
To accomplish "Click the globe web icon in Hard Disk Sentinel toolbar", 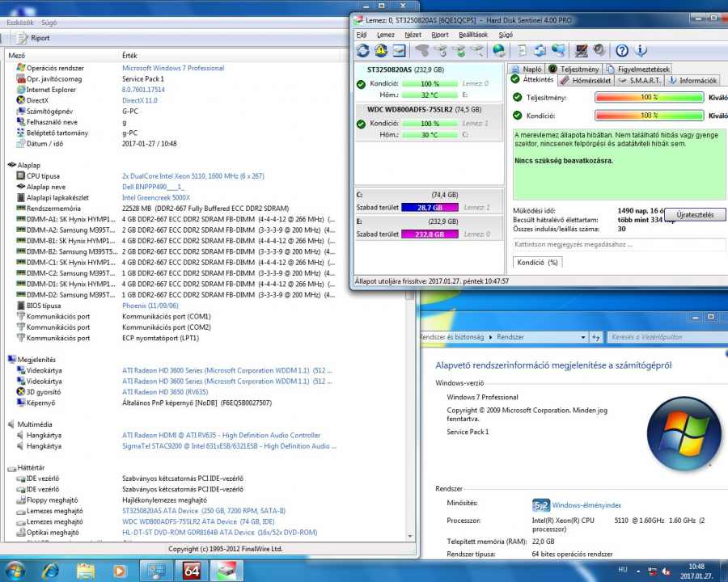I will 499,50.
